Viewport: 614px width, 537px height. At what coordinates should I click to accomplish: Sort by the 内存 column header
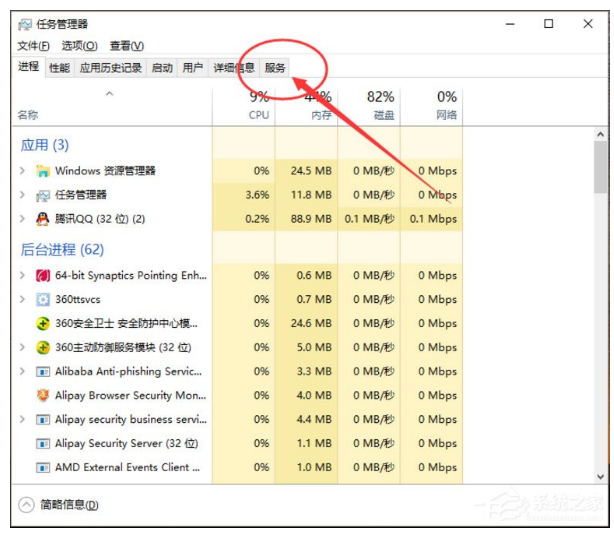306,106
